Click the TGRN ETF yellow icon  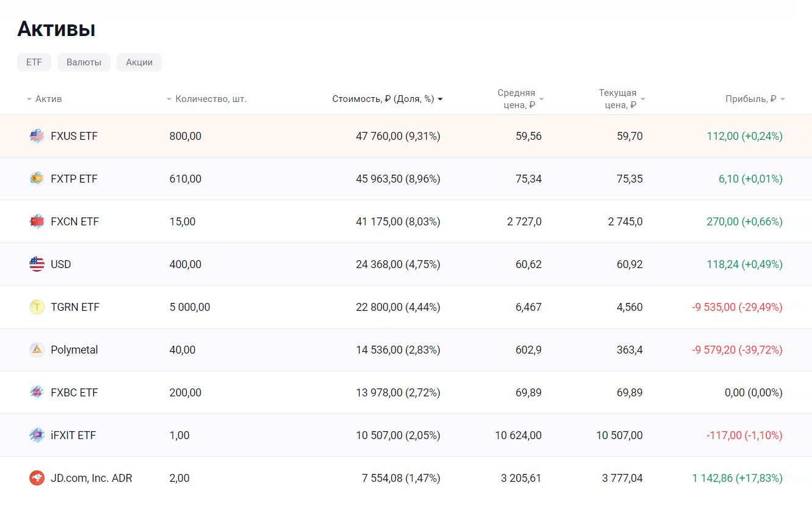37,307
